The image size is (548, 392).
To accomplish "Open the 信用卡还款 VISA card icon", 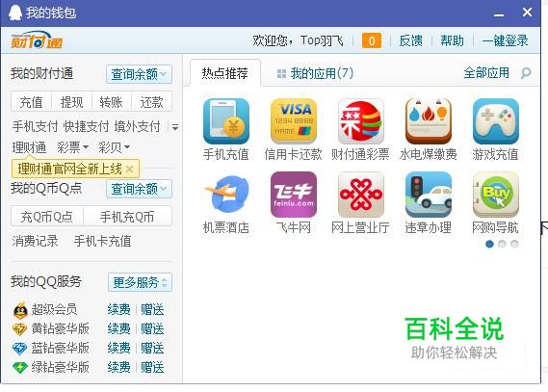I will point(294,121).
